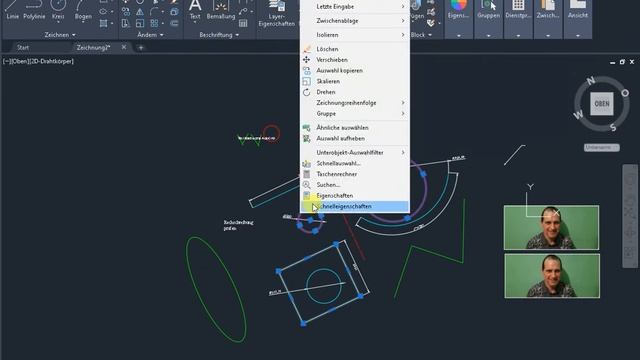Expand the Block panel flyout
640x360 pixels.
(x=421, y=35)
